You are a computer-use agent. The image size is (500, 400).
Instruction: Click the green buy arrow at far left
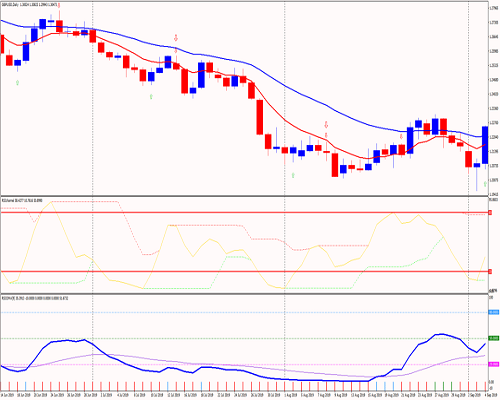coord(17,82)
